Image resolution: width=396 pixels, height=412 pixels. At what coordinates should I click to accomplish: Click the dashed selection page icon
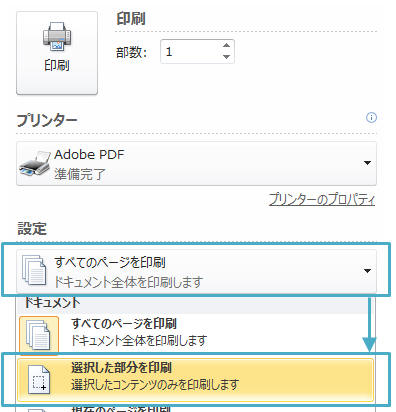point(39,380)
